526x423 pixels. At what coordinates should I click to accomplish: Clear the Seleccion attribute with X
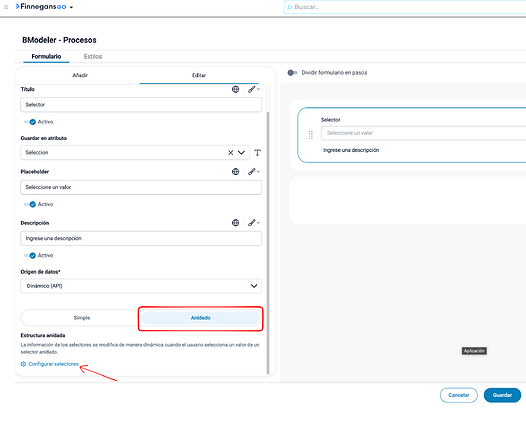pos(230,153)
